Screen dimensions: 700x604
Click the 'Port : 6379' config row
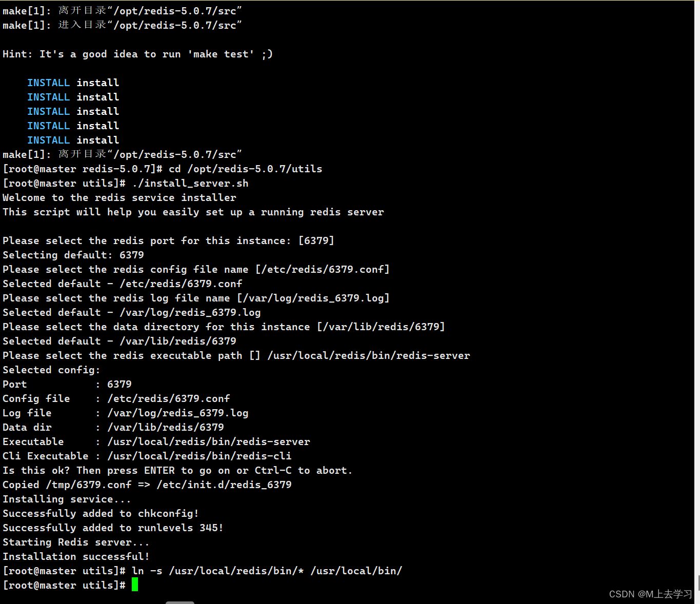click(x=67, y=384)
